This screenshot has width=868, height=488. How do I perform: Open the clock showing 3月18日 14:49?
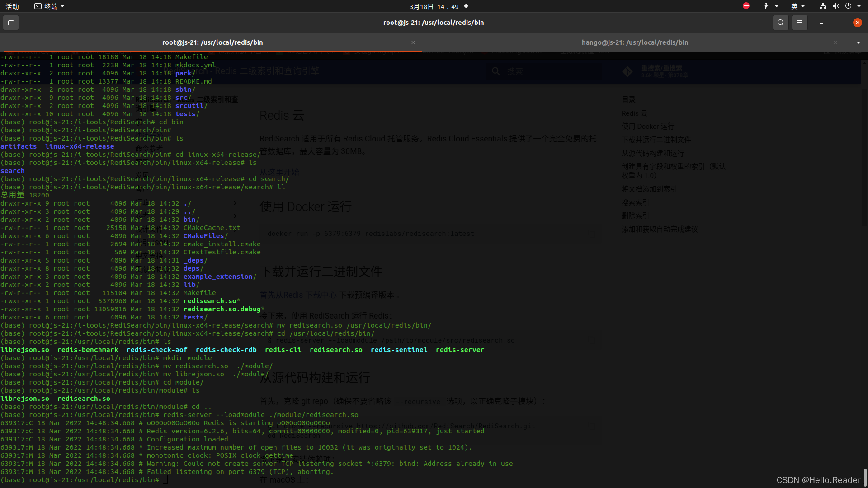pos(434,6)
